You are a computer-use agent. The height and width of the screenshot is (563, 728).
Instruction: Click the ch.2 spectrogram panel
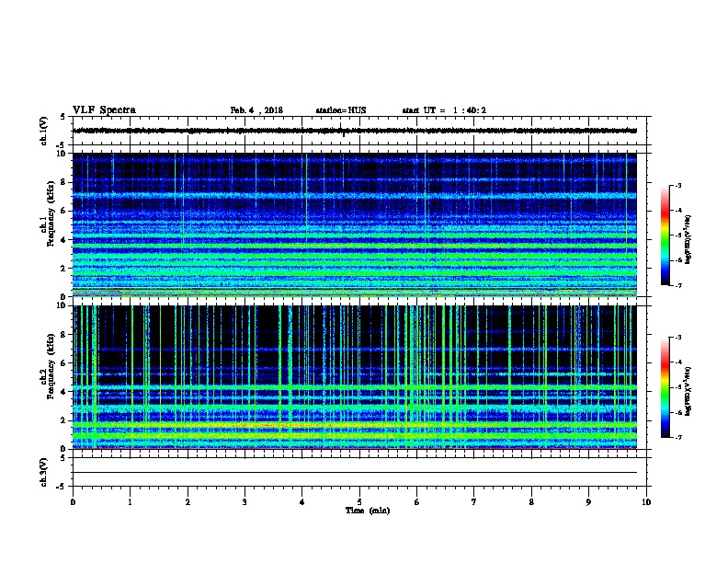[355, 377]
